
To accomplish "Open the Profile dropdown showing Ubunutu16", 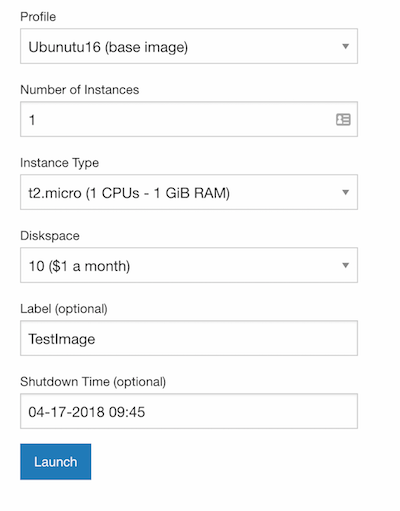I will 189,46.
